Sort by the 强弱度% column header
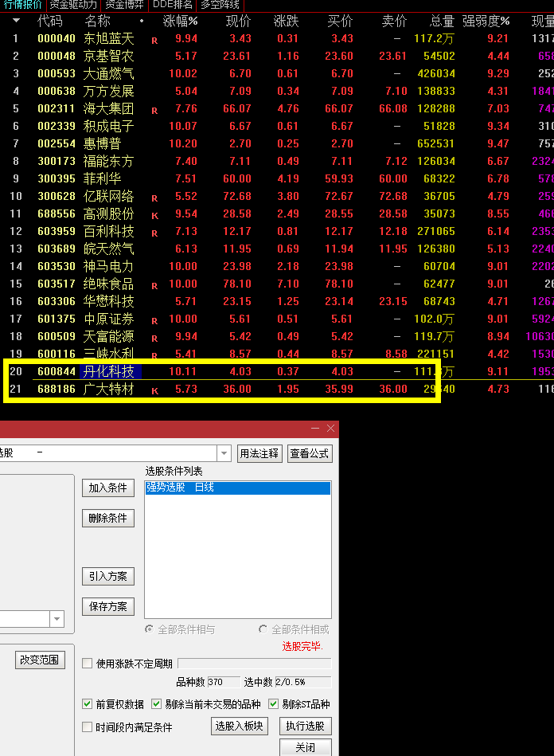The height and width of the screenshot is (756, 554). [x=486, y=22]
